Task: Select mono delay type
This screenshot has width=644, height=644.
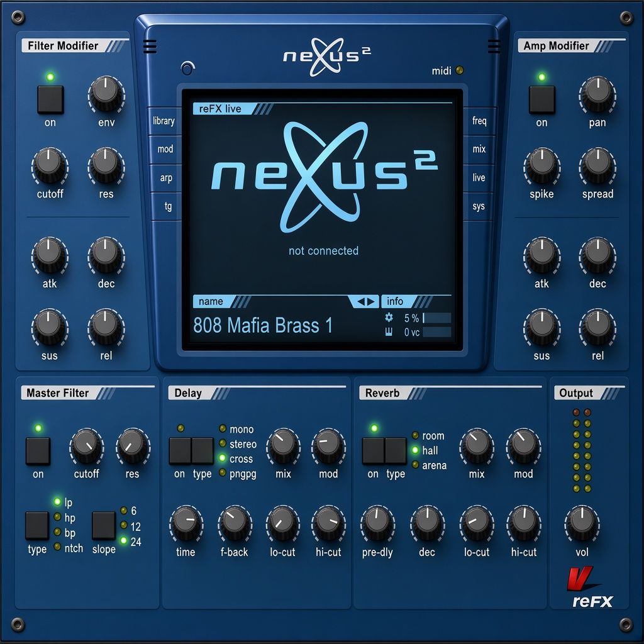Action: tap(236, 429)
